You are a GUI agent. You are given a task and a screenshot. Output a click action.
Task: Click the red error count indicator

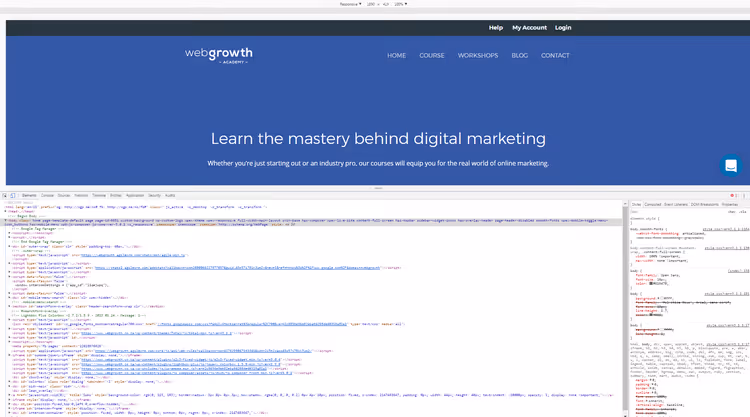(x=733, y=196)
